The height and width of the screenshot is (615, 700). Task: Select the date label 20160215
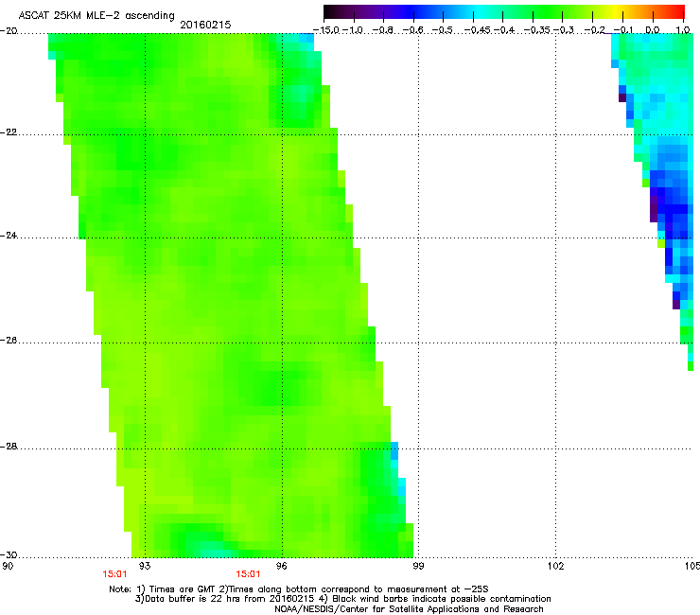coord(205,25)
